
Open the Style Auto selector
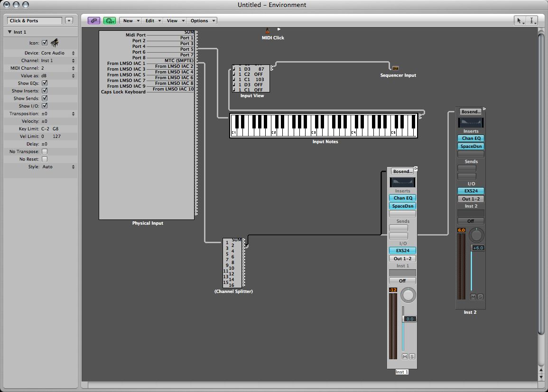coord(58,167)
